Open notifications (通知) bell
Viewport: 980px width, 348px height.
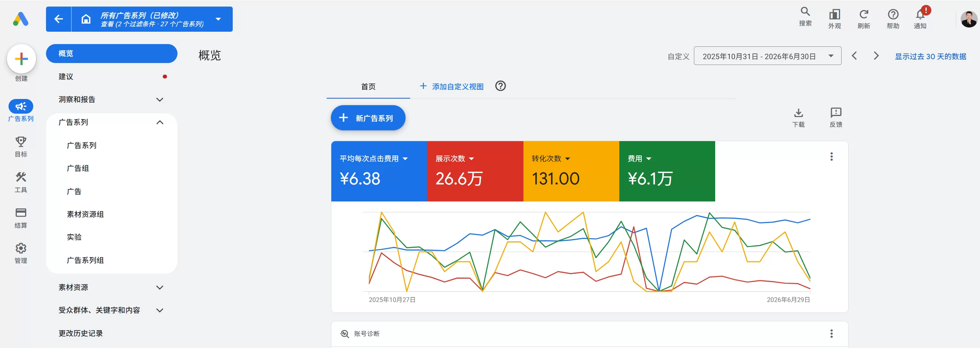pos(920,19)
